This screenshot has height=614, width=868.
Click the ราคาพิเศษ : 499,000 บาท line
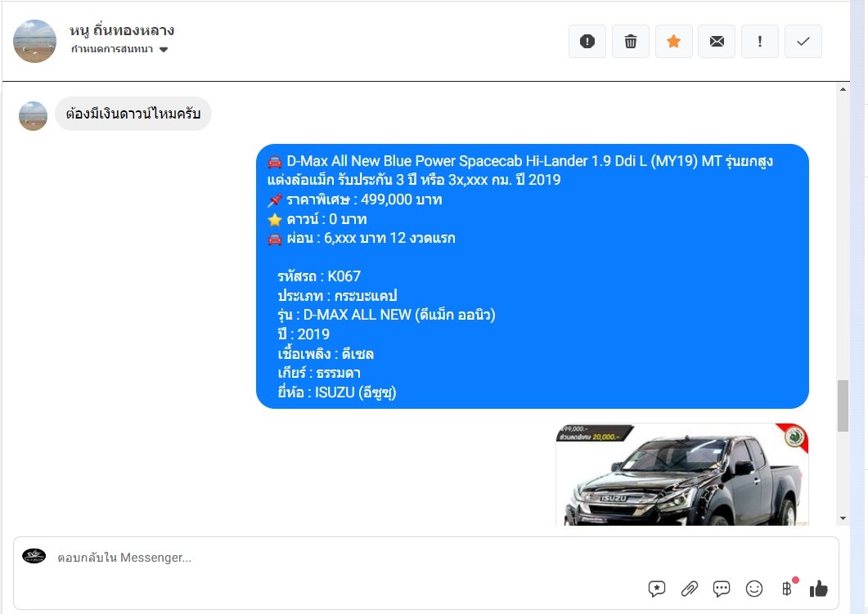pos(355,199)
